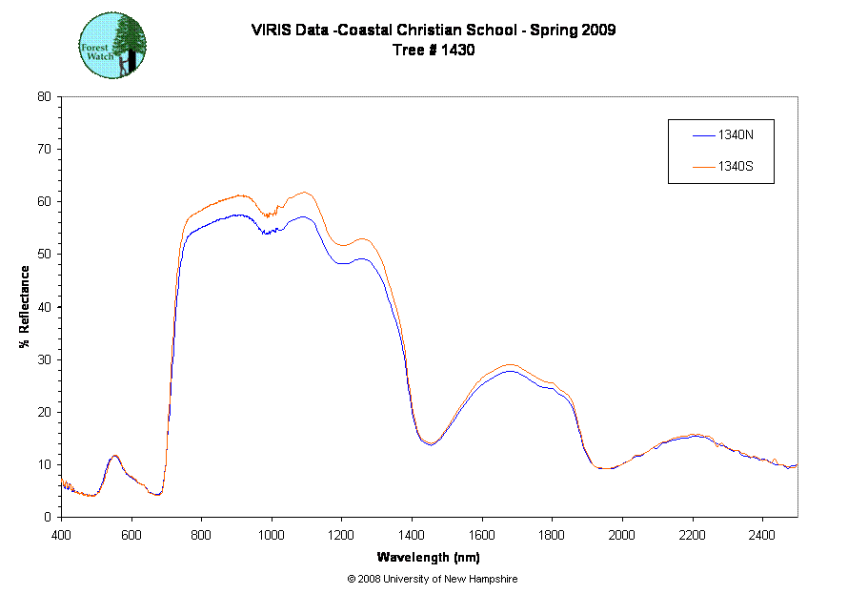
Task: Click the orange line sample in legend
Action: click(703, 167)
